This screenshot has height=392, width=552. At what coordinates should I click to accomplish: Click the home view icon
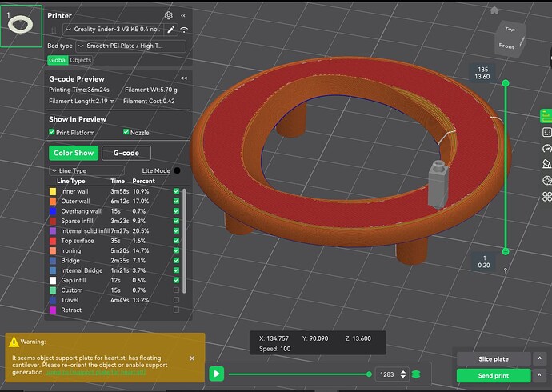494,10
